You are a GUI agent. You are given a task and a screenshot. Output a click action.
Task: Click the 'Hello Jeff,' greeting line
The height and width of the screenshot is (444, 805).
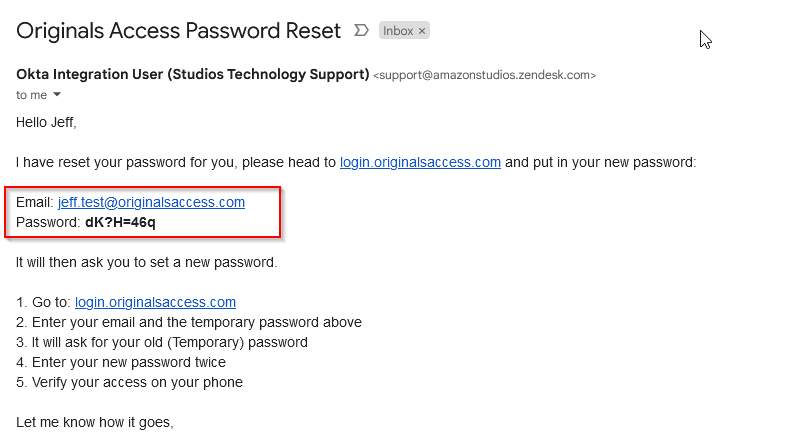pos(46,122)
